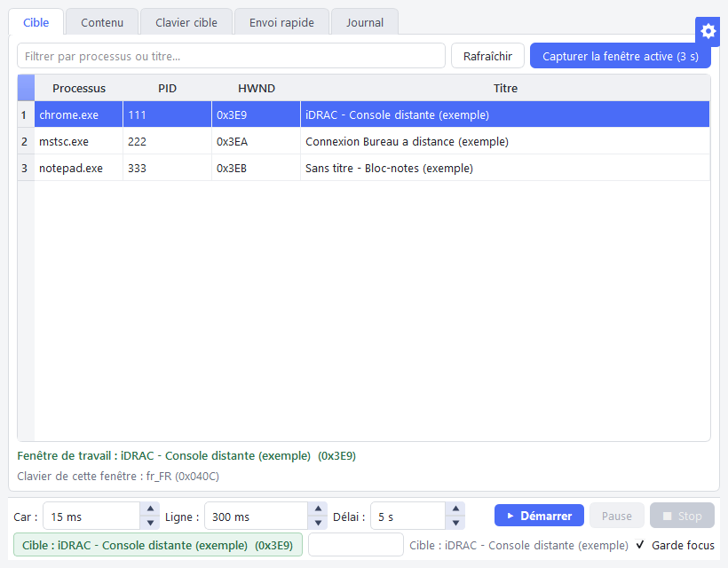
Task: Click Capturer la fenêtre active button
Action: (621, 56)
